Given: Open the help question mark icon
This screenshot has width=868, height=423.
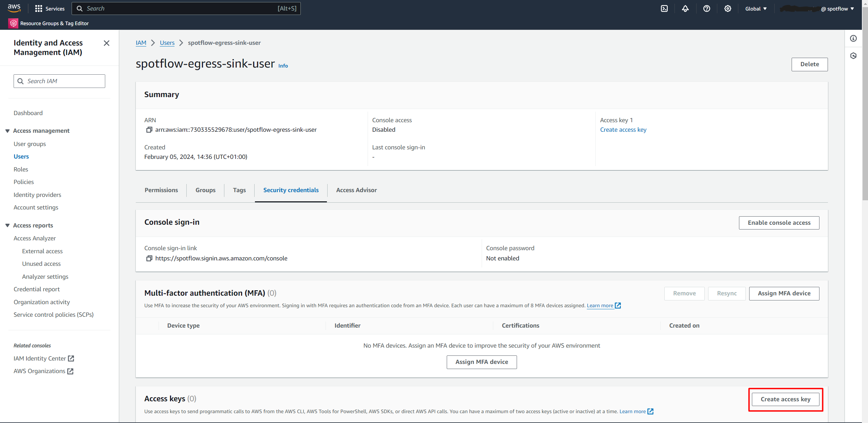Looking at the screenshot, I should pyautogui.click(x=706, y=8).
